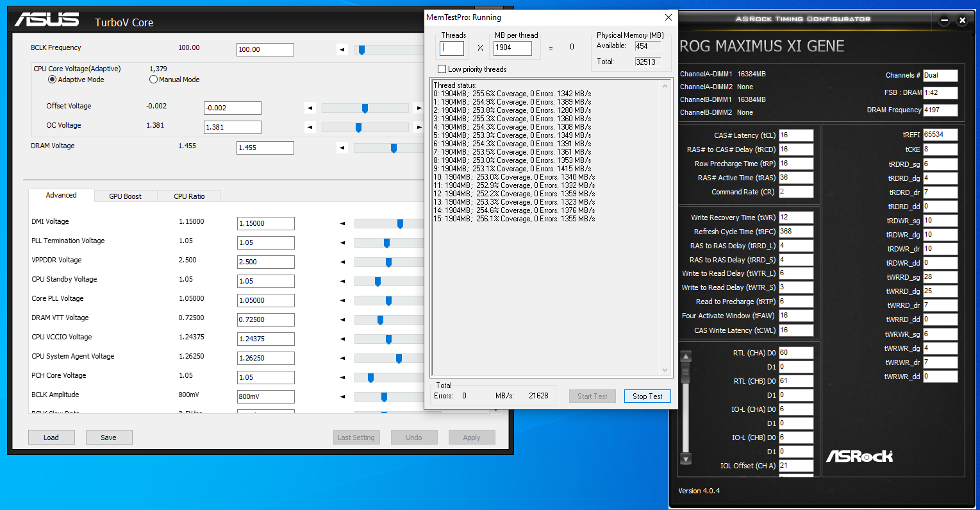The image size is (980, 510).
Task: Click the OC Voltage slider handle
Action: pos(358,128)
